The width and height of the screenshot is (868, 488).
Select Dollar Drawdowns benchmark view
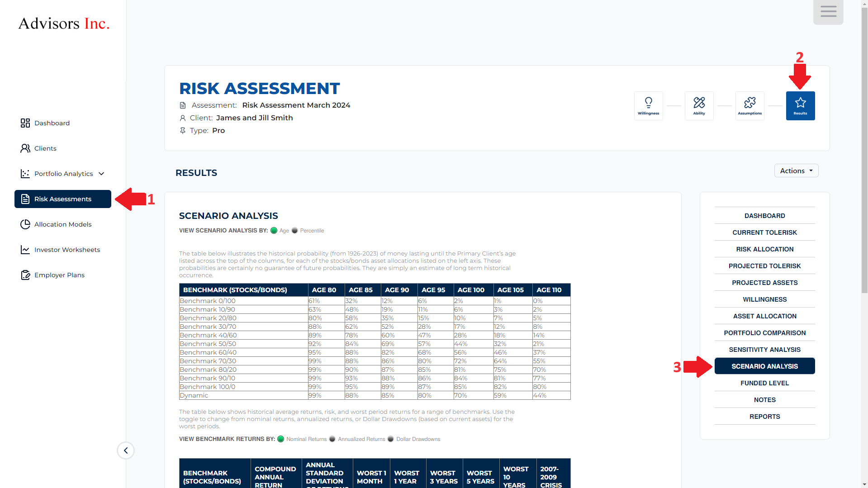[391, 439]
